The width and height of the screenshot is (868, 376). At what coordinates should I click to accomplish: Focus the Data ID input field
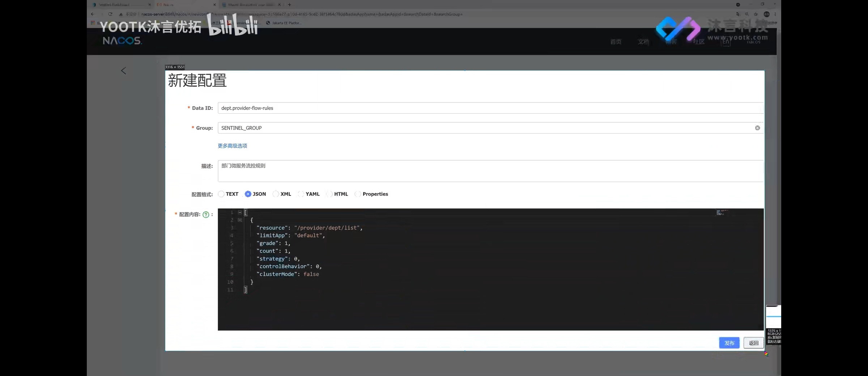(x=490, y=108)
